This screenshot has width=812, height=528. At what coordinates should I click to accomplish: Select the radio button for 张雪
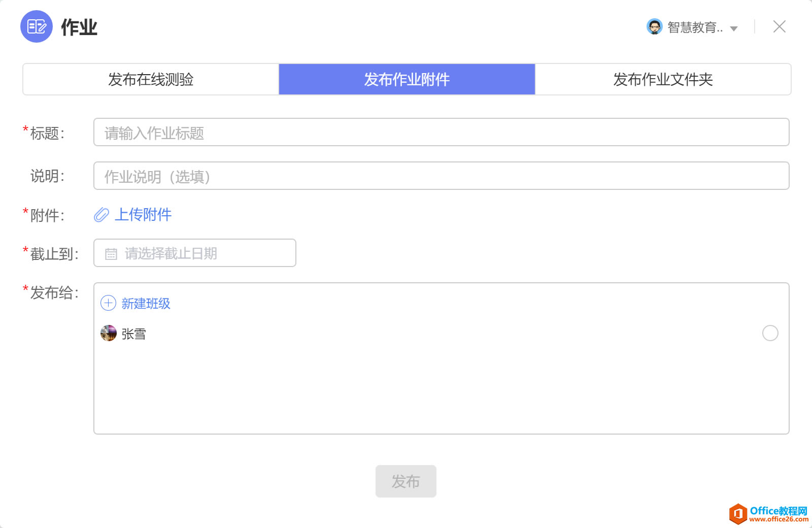pyautogui.click(x=770, y=333)
